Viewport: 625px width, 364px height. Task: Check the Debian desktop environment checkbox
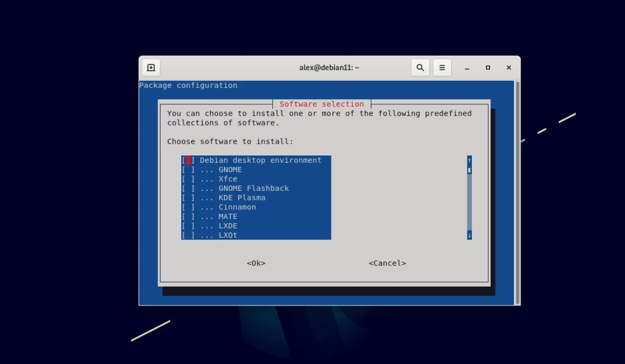coord(186,160)
